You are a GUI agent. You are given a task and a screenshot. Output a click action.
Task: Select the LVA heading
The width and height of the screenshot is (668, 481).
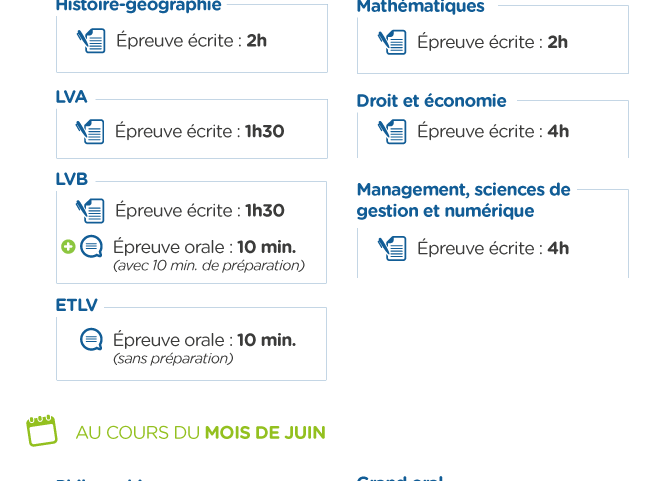click(x=72, y=97)
